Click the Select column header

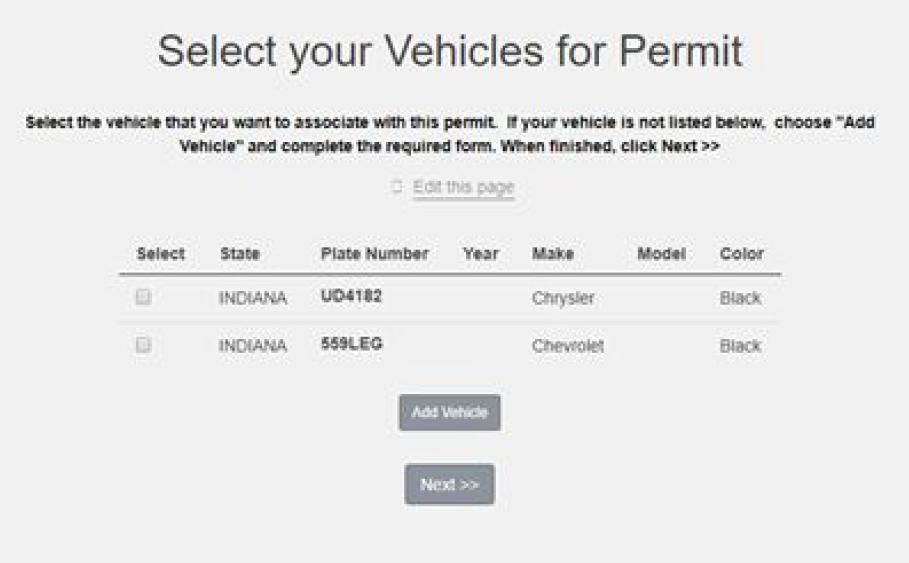[160, 254]
